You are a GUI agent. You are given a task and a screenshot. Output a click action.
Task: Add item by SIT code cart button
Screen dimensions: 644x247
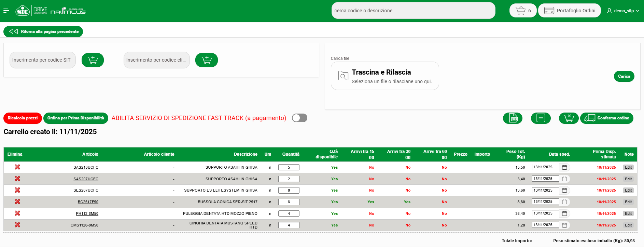93,60
